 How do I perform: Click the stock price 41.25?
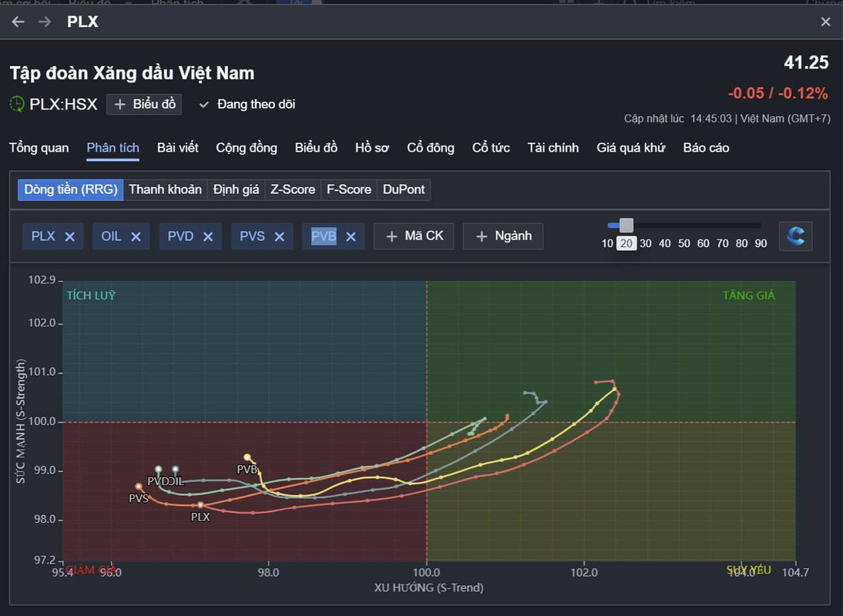point(806,62)
